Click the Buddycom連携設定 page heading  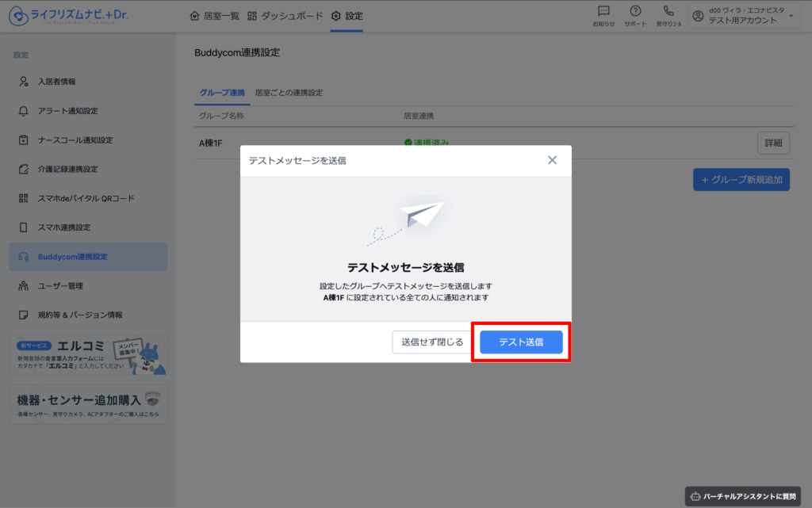click(237, 52)
